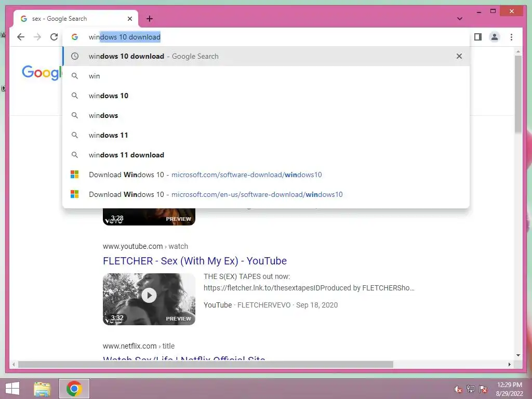Open microsoft.com/en-us/software-download/windows10 suggestion

click(x=266, y=194)
